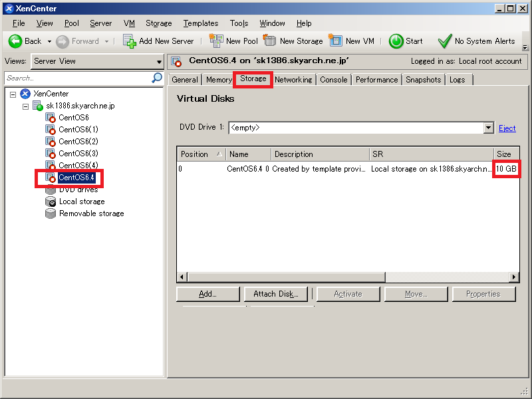Select the Local storage tree item
532x399 pixels.
(82, 201)
